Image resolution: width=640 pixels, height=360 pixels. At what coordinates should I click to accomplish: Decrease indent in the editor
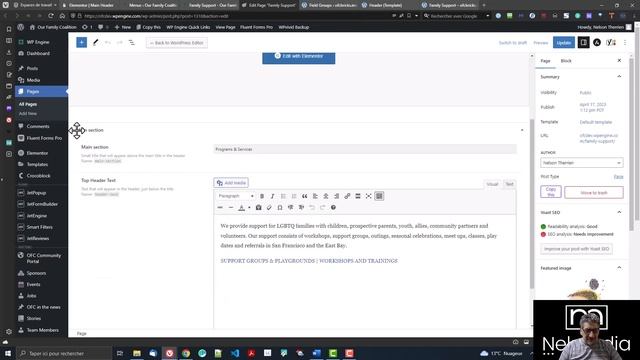[290, 208]
